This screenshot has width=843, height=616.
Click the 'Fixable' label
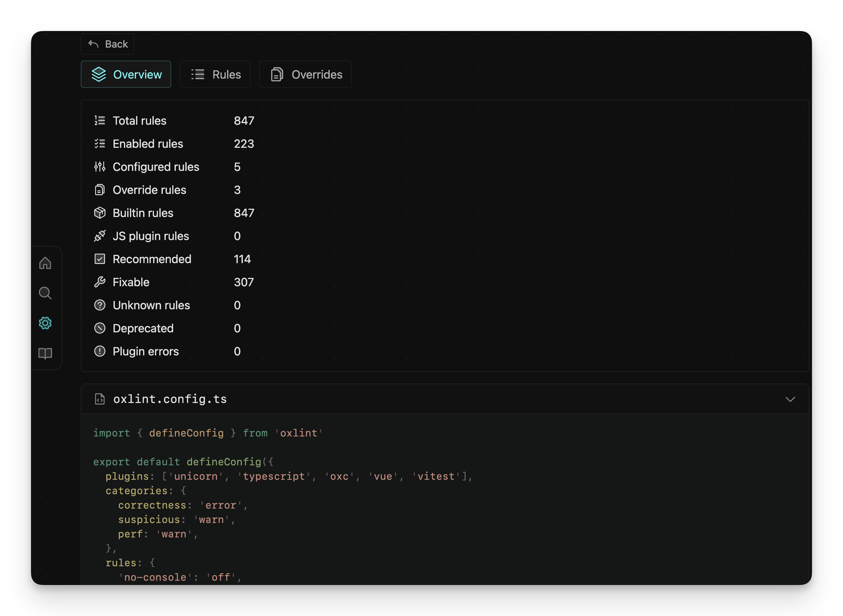tap(131, 283)
